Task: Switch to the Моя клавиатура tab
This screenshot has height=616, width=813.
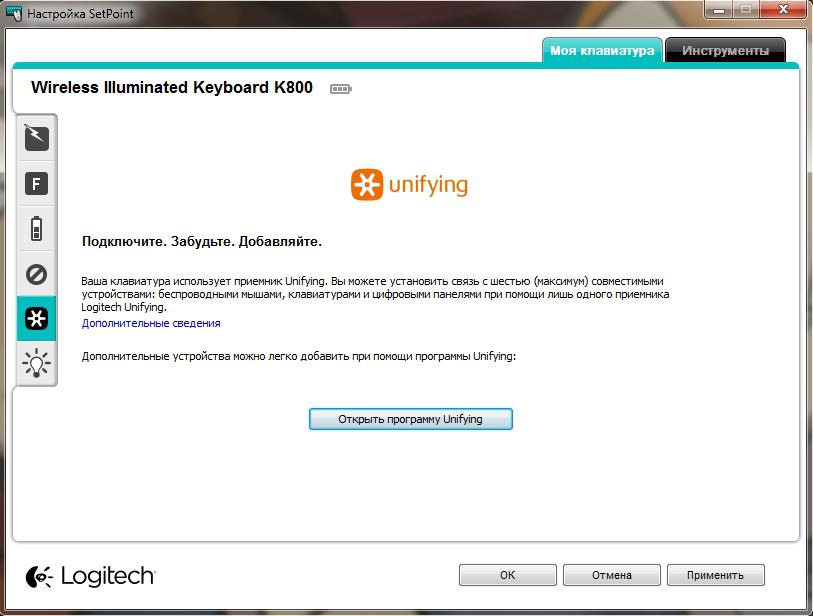Action: point(602,50)
